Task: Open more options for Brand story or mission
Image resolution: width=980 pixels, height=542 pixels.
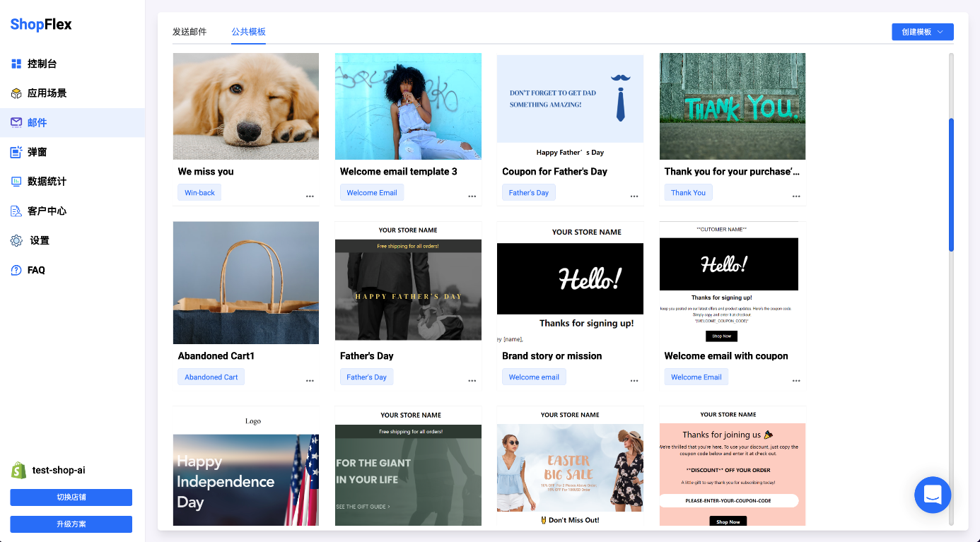Action: pyautogui.click(x=634, y=381)
